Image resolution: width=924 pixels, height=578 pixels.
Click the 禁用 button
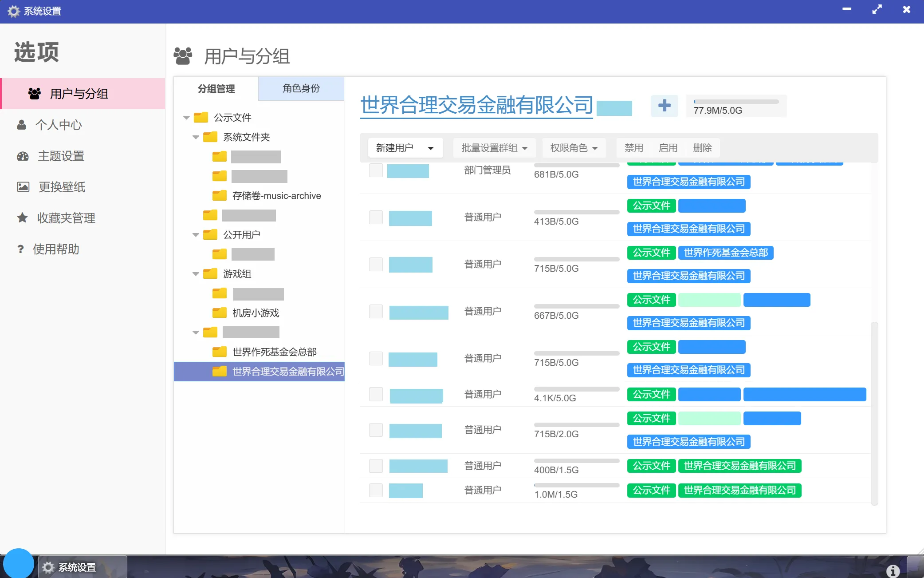pos(633,148)
